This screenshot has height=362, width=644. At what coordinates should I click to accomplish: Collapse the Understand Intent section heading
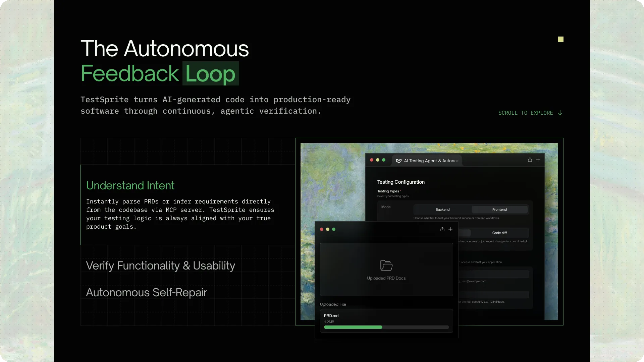tap(130, 185)
